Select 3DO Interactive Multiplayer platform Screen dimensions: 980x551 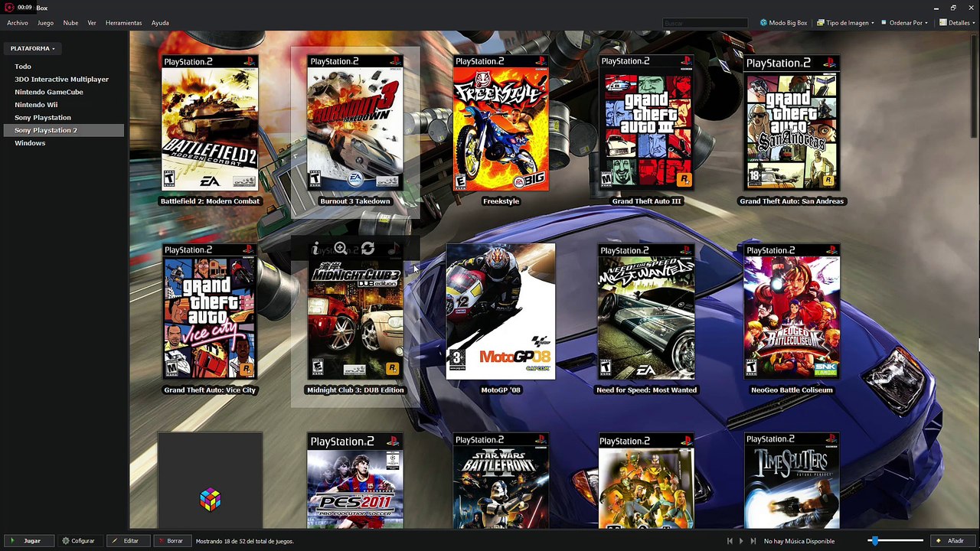62,80
